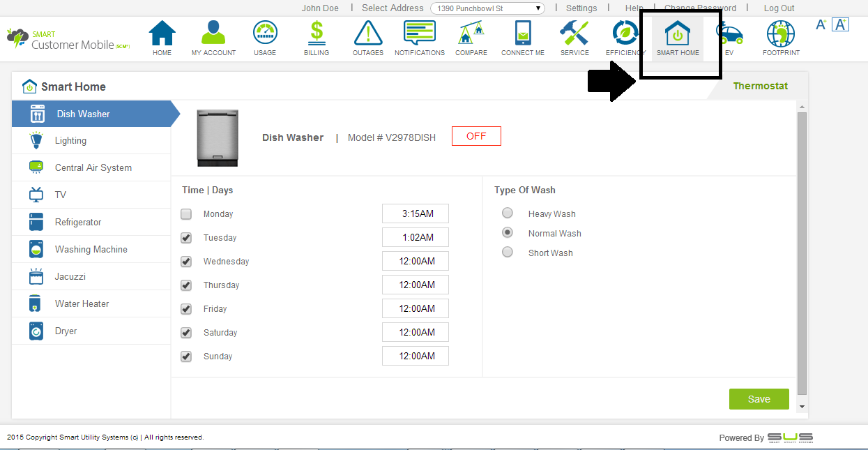Open Notifications in top navigation
The image size is (868, 450).
pyautogui.click(x=420, y=33)
